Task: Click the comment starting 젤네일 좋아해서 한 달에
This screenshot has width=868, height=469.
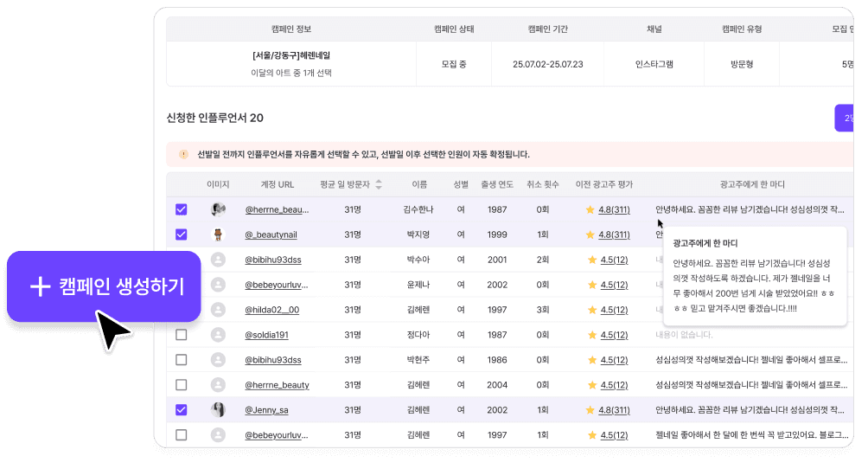Action: point(752,434)
